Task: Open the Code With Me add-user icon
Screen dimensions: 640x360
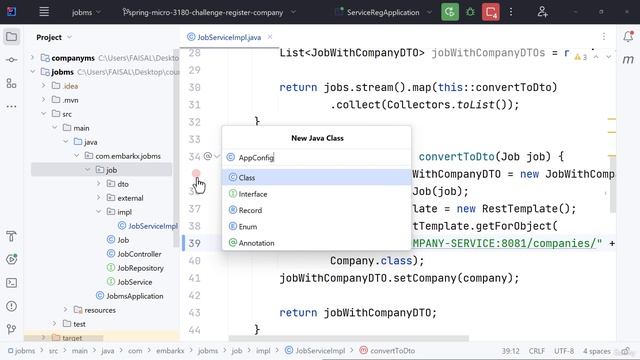Action: tap(542, 12)
